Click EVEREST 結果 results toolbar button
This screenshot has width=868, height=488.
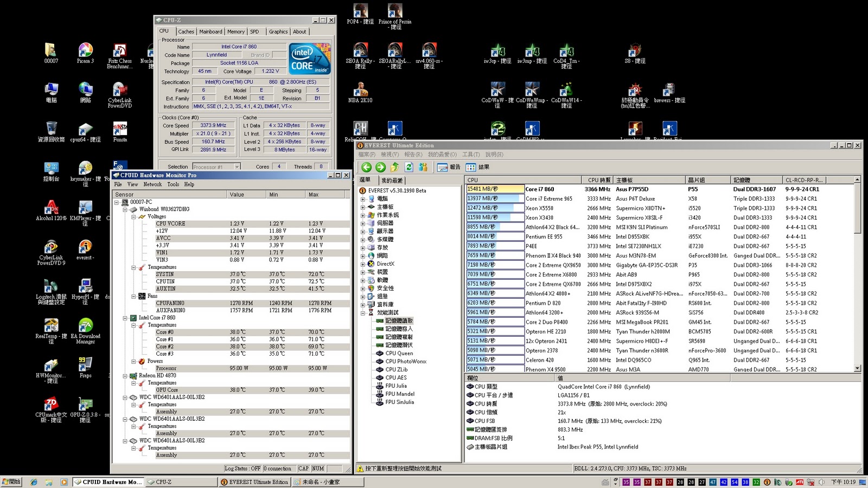(x=478, y=167)
